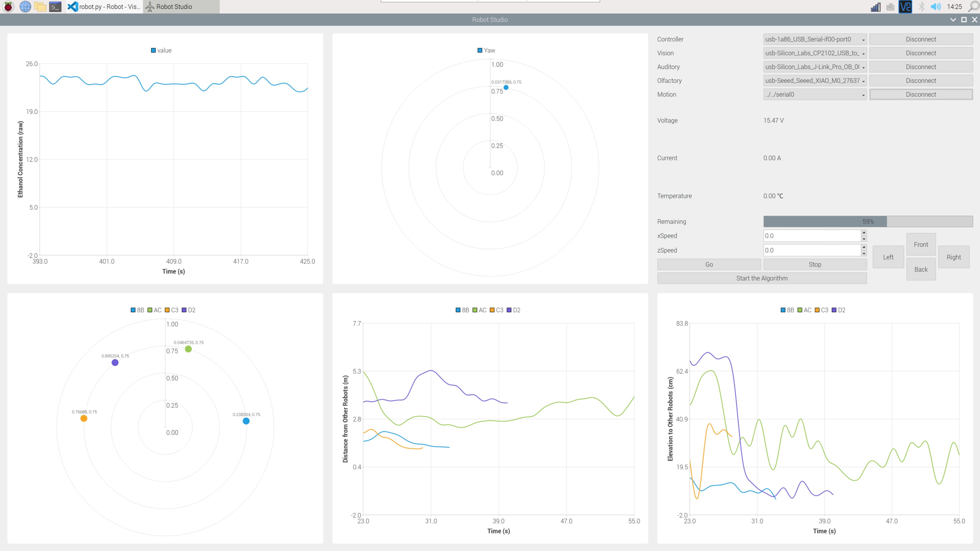Open the file manager folder icon
The image size is (980, 551).
(x=40, y=6)
